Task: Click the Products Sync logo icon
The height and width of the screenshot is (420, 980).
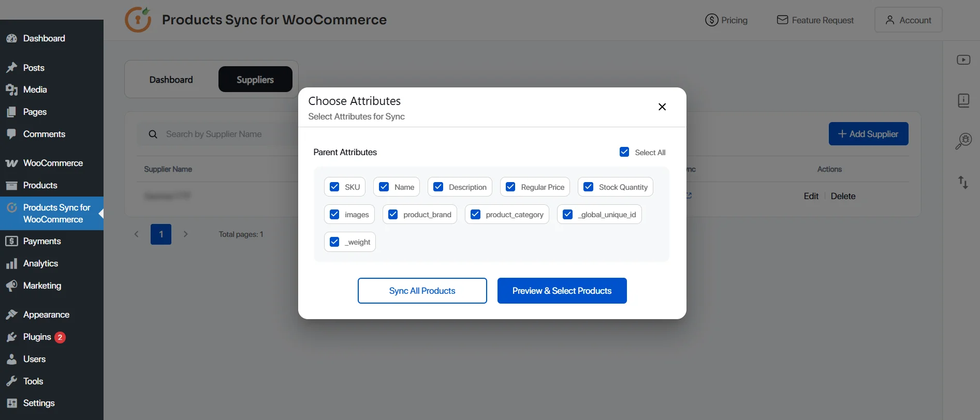Action: coord(138,20)
